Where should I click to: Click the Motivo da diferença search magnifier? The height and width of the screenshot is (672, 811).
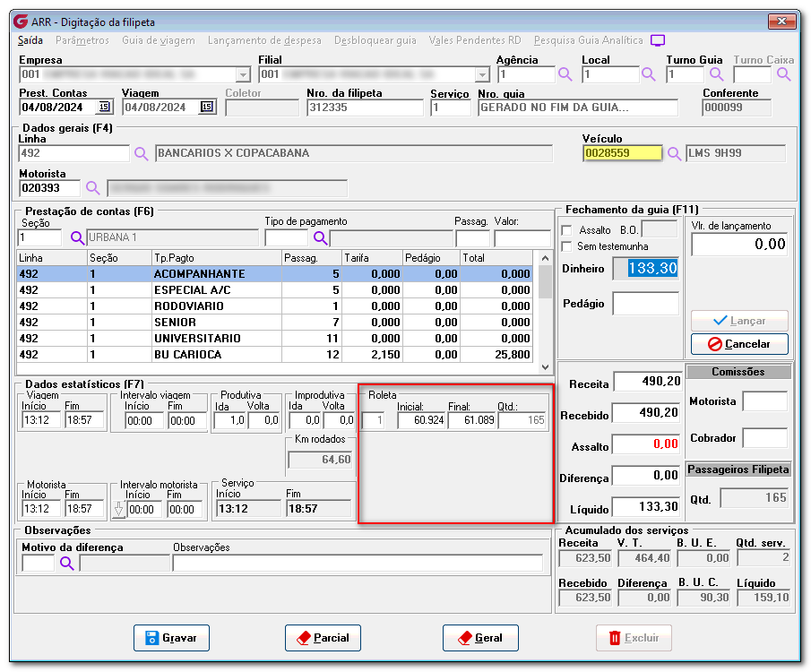67,563
